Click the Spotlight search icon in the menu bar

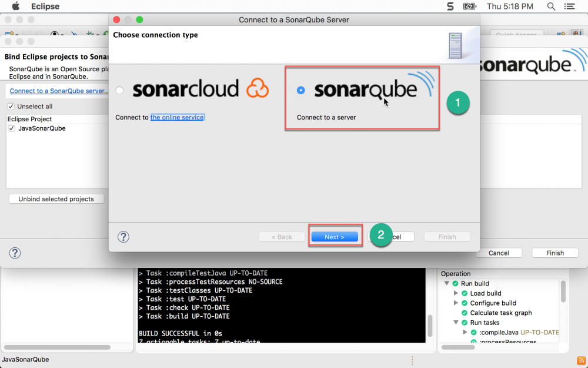click(550, 6)
